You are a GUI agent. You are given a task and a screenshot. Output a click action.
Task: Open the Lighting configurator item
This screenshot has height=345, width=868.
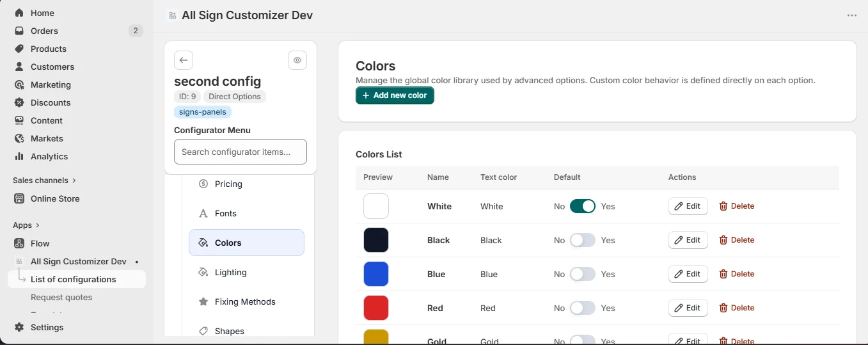(246, 272)
